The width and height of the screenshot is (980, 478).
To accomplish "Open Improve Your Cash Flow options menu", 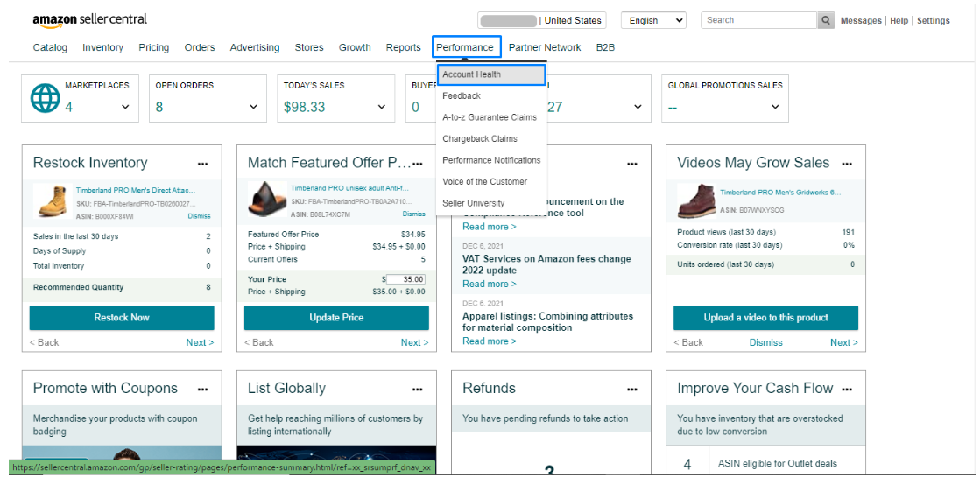I will tap(847, 390).
